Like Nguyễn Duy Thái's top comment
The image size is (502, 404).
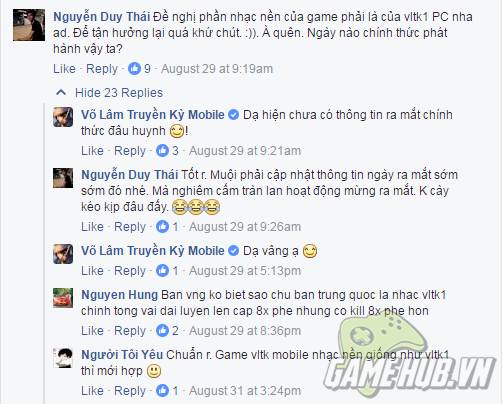pos(64,69)
